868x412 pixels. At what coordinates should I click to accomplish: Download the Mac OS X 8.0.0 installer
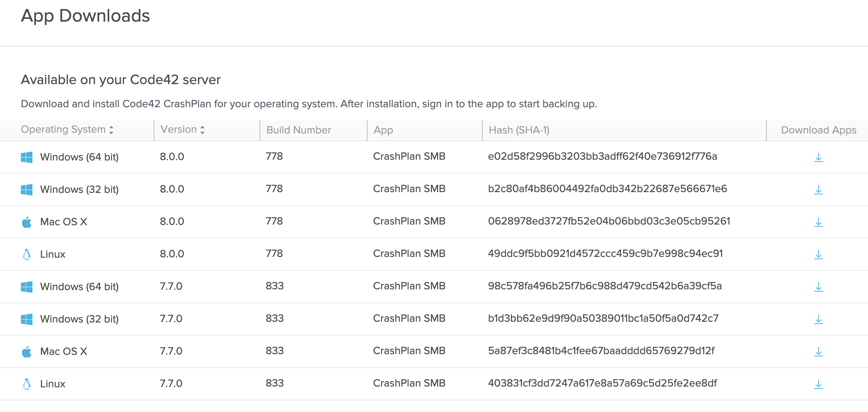[818, 222]
